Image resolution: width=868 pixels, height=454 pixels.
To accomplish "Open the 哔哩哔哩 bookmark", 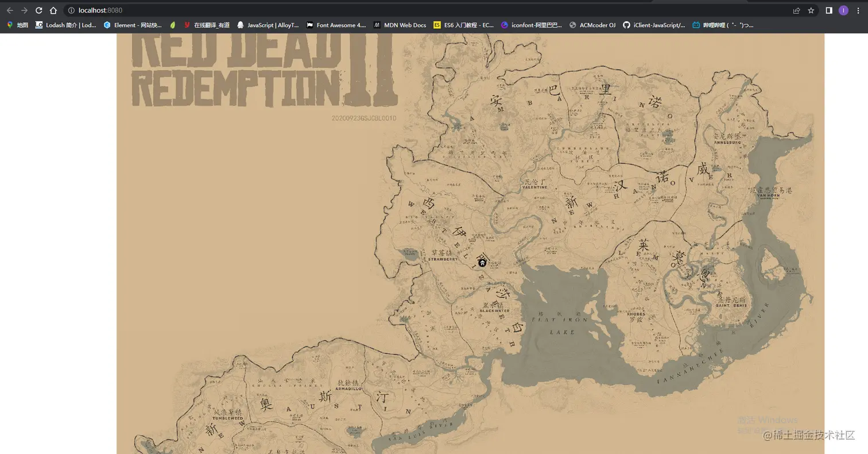I will click(723, 25).
